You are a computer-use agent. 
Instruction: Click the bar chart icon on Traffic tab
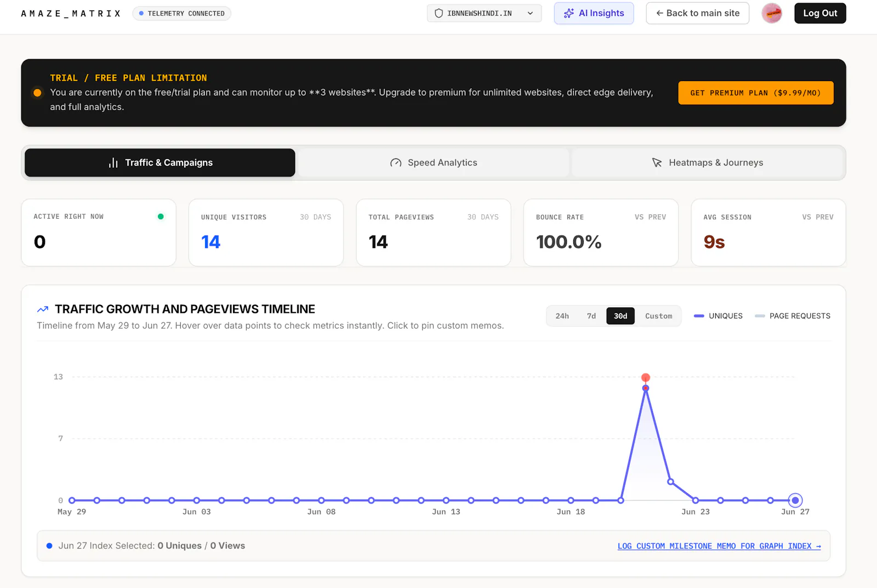(113, 163)
